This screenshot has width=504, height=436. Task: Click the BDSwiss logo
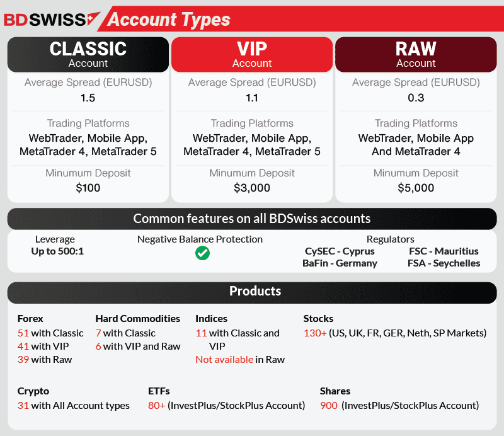tap(52, 20)
